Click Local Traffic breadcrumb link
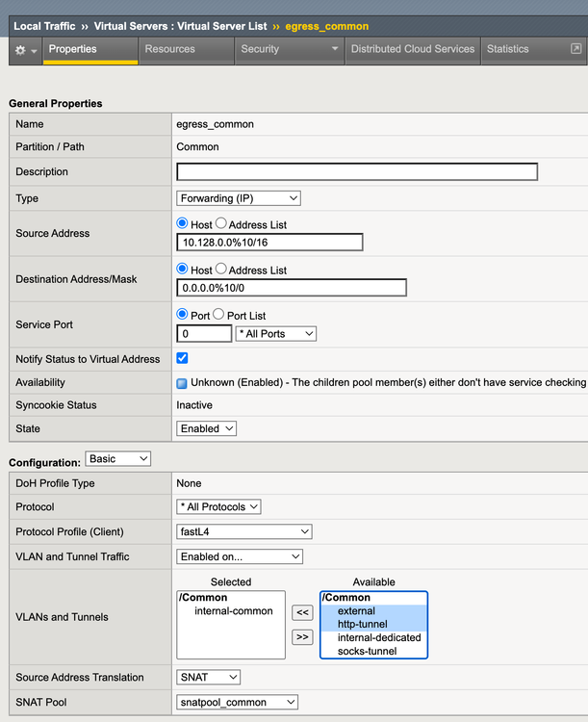 (46, 26)
